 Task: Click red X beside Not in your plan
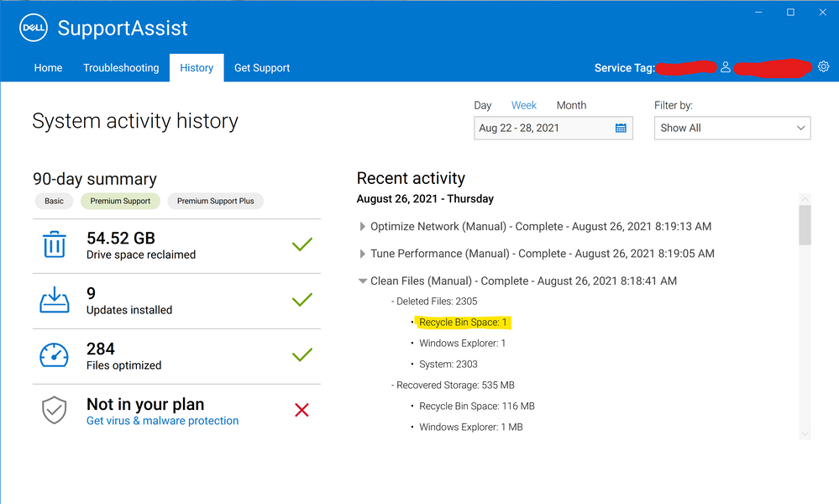click(302, 410)
